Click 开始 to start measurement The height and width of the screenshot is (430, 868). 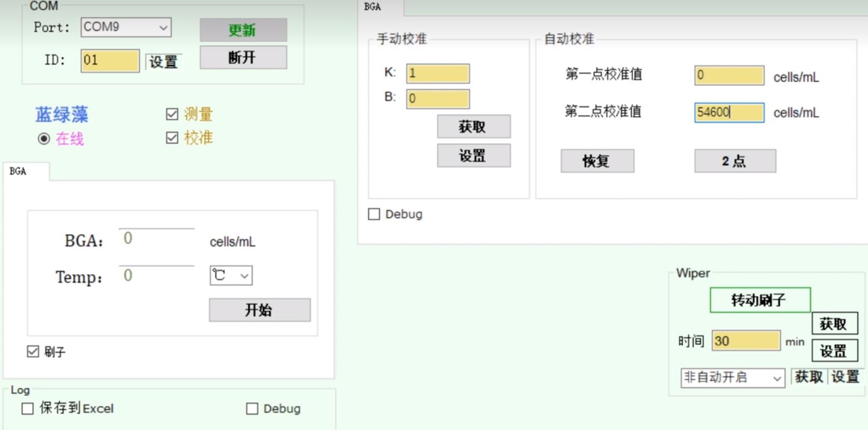coord(259,310)
